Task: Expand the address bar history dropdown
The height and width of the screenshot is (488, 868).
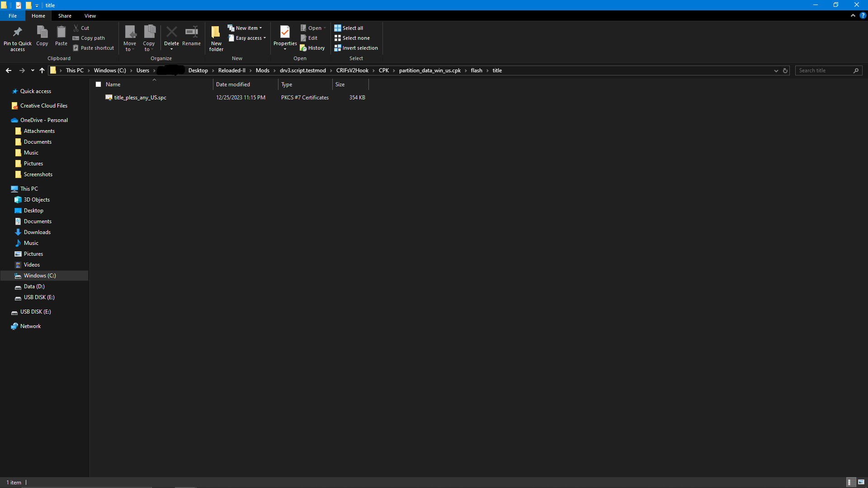Action: coord(776,70)
